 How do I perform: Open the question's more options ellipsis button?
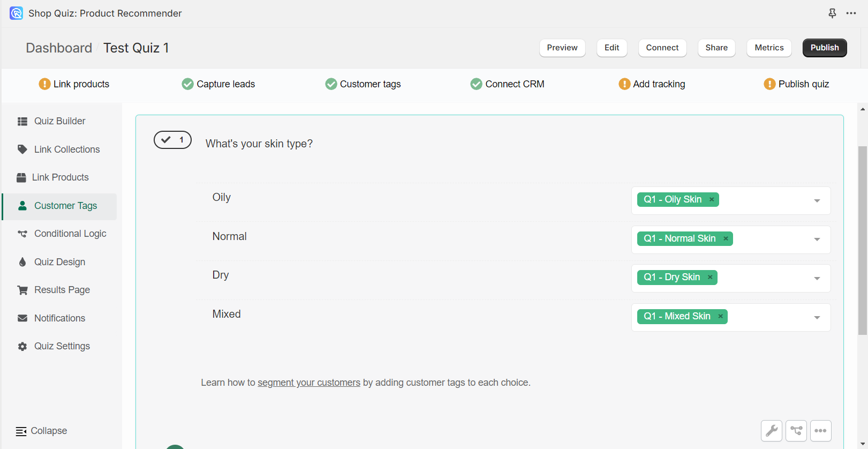[x=821, y=431]
